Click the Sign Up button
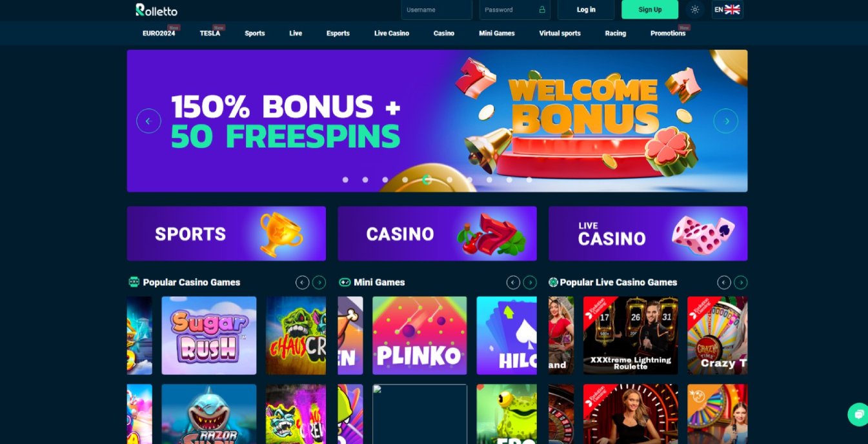Image resolution: width=868 pixels, height=444 pixels. click(650, 10)
